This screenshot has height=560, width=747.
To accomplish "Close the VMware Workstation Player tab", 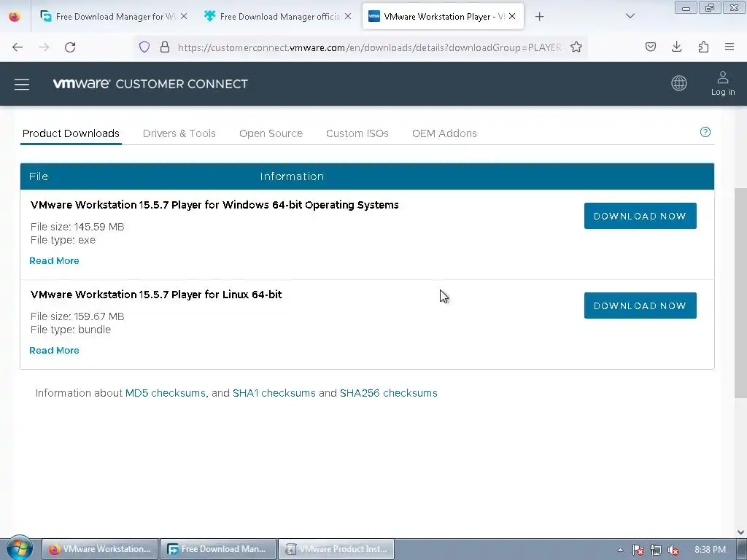I will click(x=512, y=16).
